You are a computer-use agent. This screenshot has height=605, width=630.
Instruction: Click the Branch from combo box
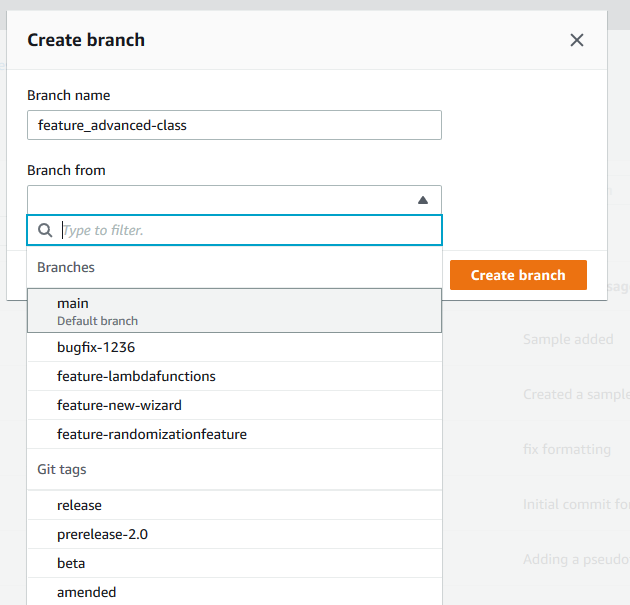(220, 200)
